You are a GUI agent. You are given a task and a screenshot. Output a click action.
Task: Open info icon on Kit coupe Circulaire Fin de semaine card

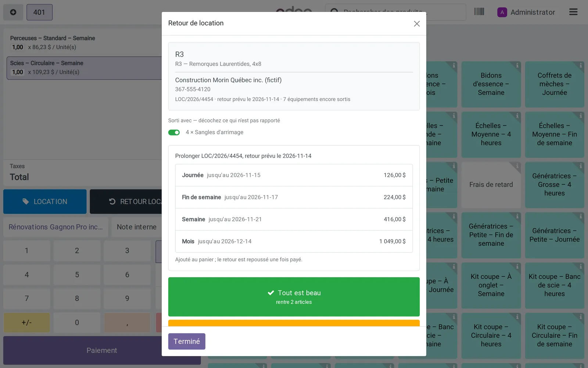point(581,317)
